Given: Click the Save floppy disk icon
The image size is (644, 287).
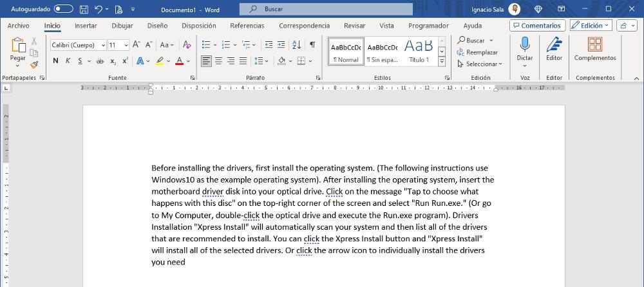Looking at the screenshot, I should [x=83, y=9].
